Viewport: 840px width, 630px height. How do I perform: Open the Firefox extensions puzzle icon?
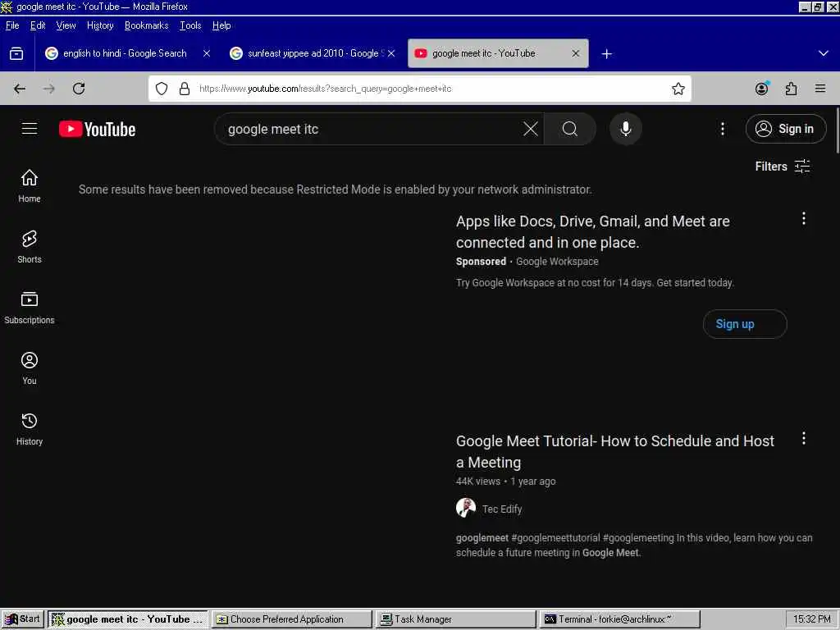[792, 89]
